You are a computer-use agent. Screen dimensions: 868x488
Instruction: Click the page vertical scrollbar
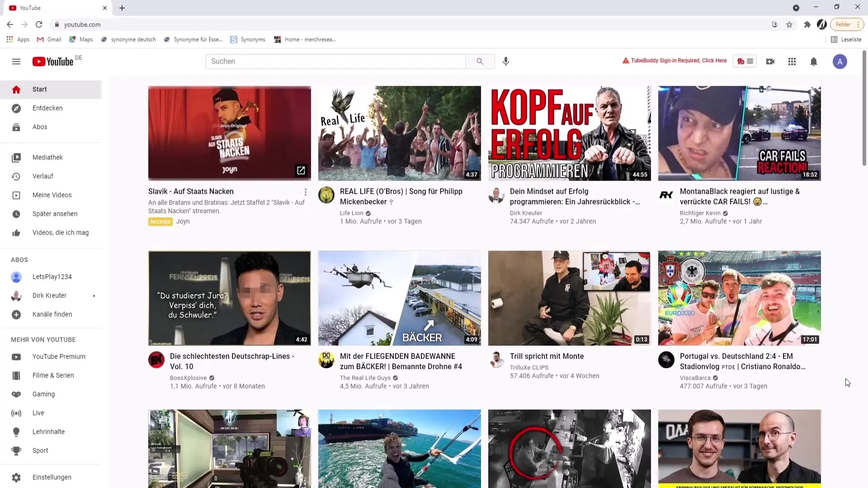coord(864,108)
